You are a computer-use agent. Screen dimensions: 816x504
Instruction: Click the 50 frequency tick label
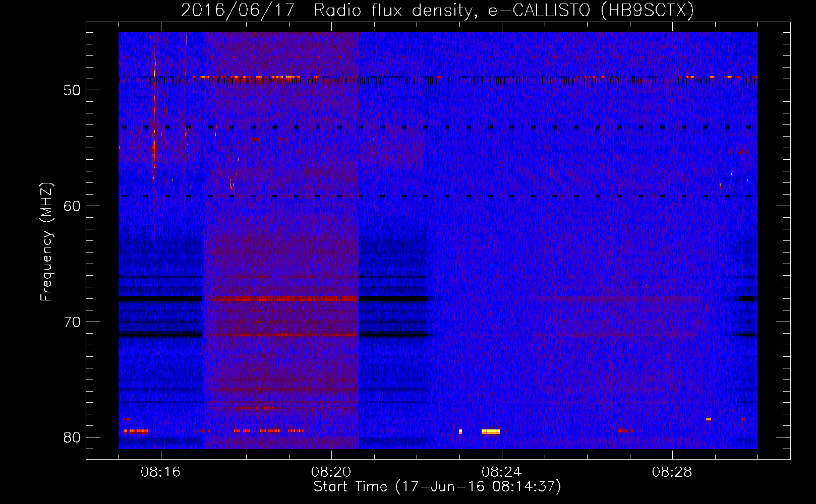(72, 90)
